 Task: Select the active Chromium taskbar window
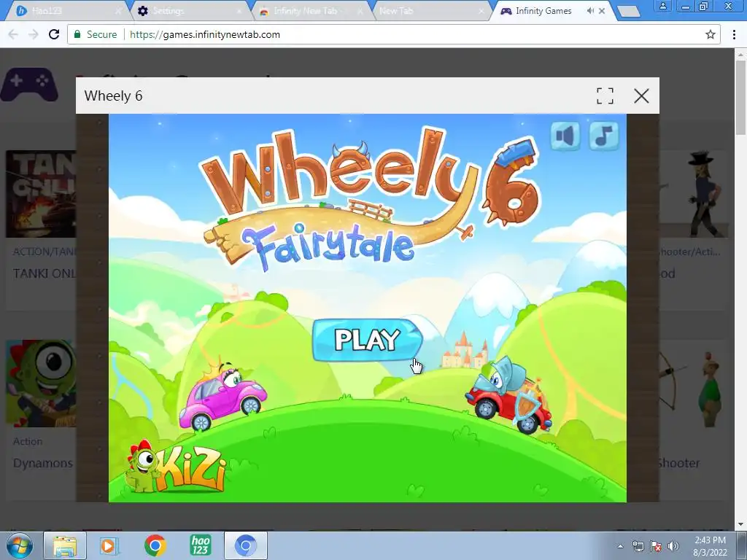[x=245, y=545]
